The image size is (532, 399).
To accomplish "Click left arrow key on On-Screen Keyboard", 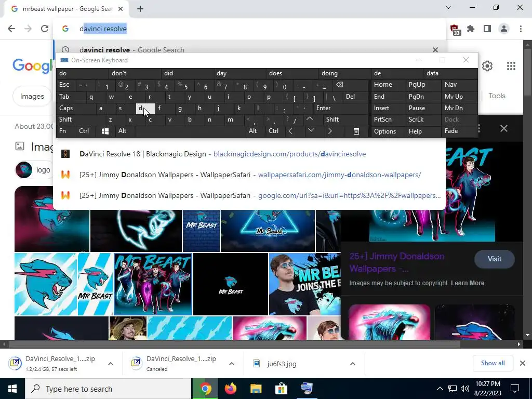I will tap(290, 131).
